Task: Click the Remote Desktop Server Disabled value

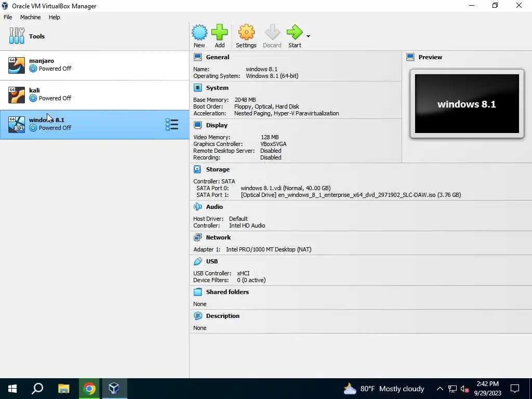Action: click(271, 151)
